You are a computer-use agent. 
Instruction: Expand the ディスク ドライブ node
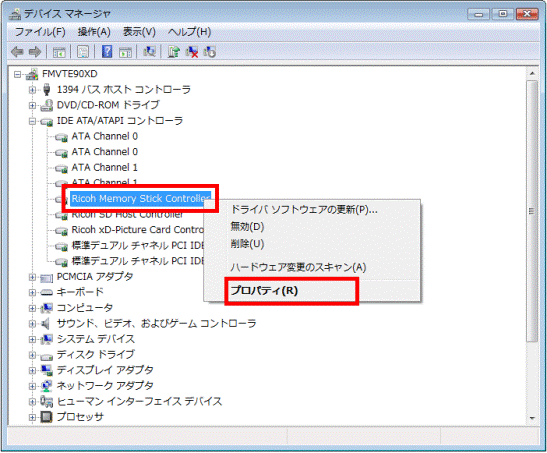click(32, 355)
